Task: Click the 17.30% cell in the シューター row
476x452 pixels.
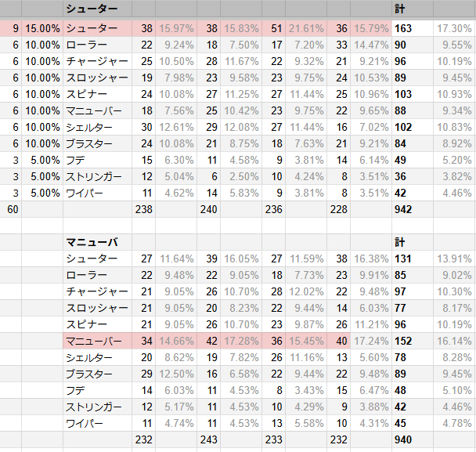Action: (x=454, y=28)
